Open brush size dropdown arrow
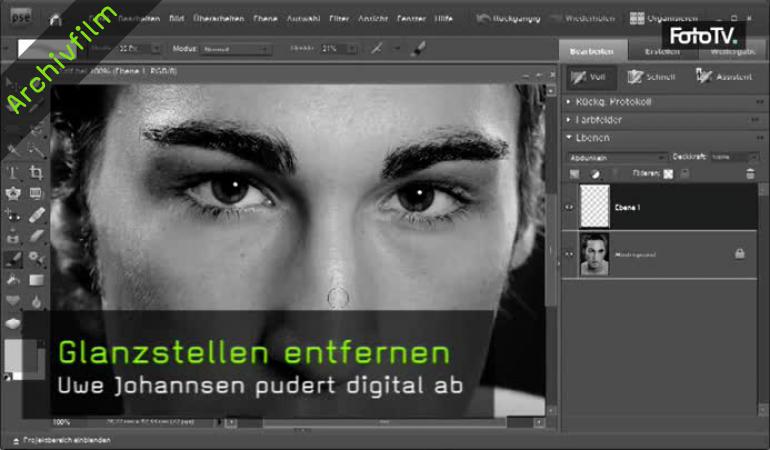Screen dimensions: 770x450 tap(156, 49)
